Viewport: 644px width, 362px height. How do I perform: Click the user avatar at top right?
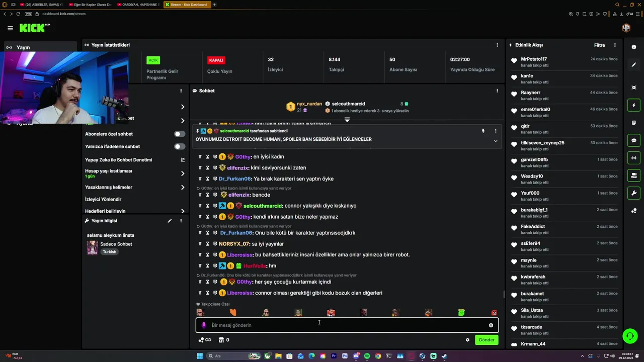click(x=626, y=28)
